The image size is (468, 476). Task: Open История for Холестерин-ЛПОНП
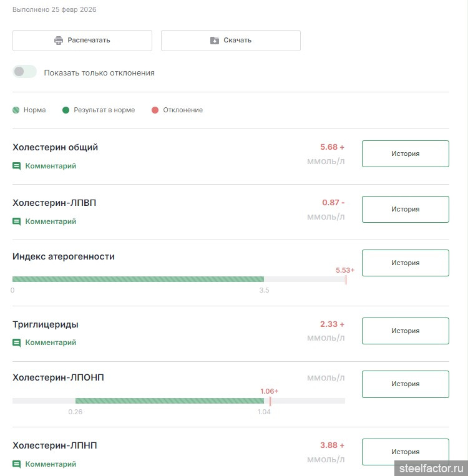(x=405, y=384)
